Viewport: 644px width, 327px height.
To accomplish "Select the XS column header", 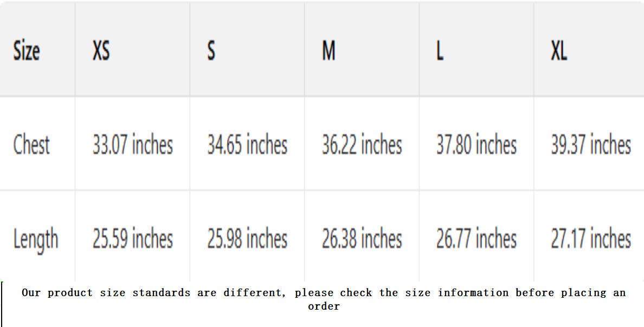I will (101, 51).
